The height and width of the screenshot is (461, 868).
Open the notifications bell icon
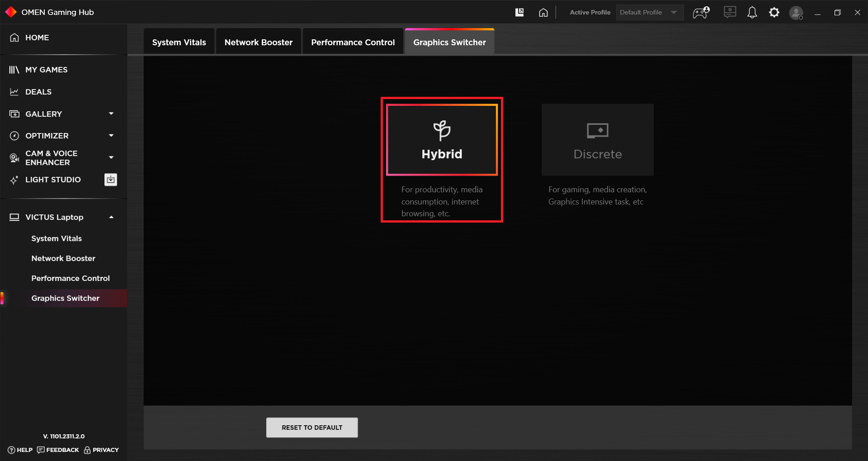tap(752, 12)
